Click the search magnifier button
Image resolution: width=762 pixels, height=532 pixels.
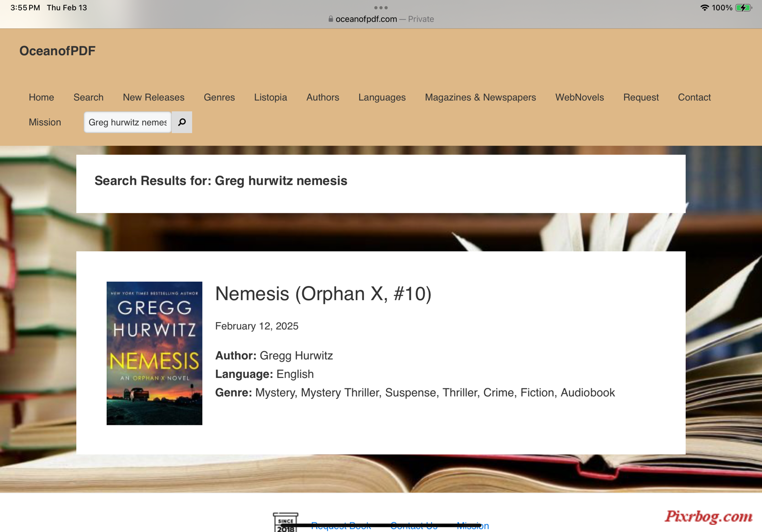click(182, 122)
